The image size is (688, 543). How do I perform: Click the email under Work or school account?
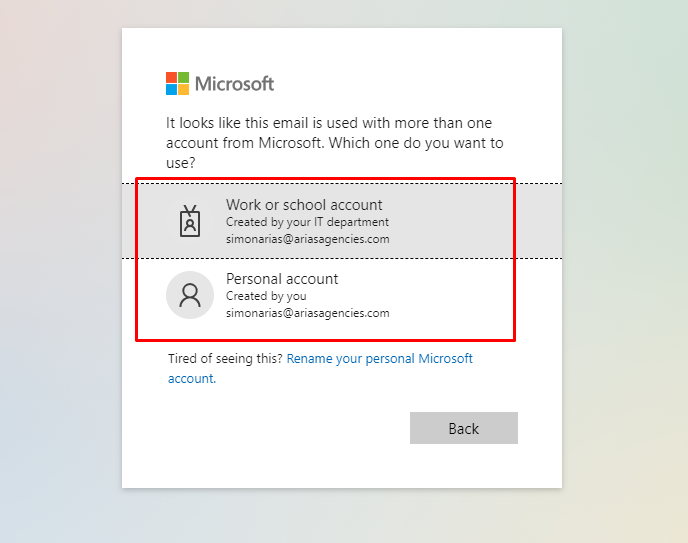click(307, 239)
